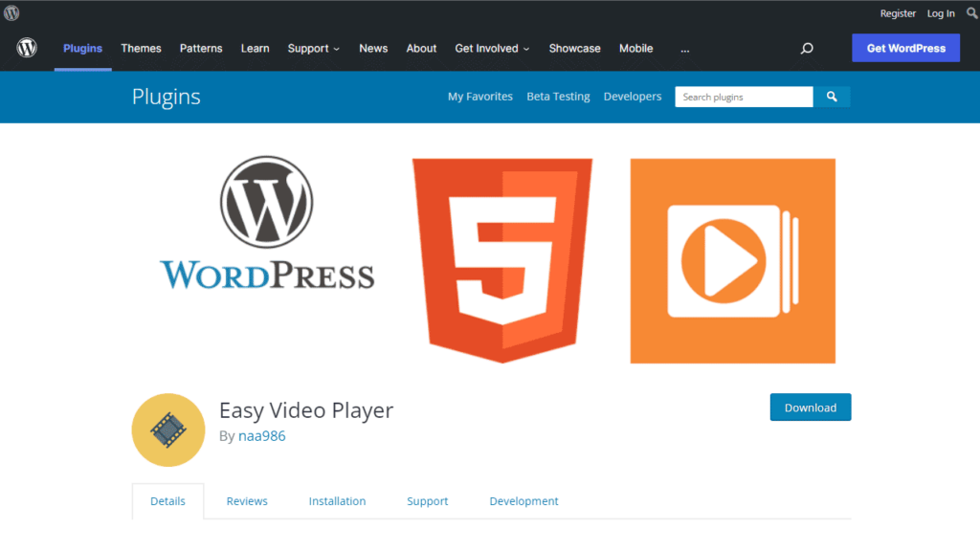Open the Developers link
This screenshot has height=551, width=980.
632,97
